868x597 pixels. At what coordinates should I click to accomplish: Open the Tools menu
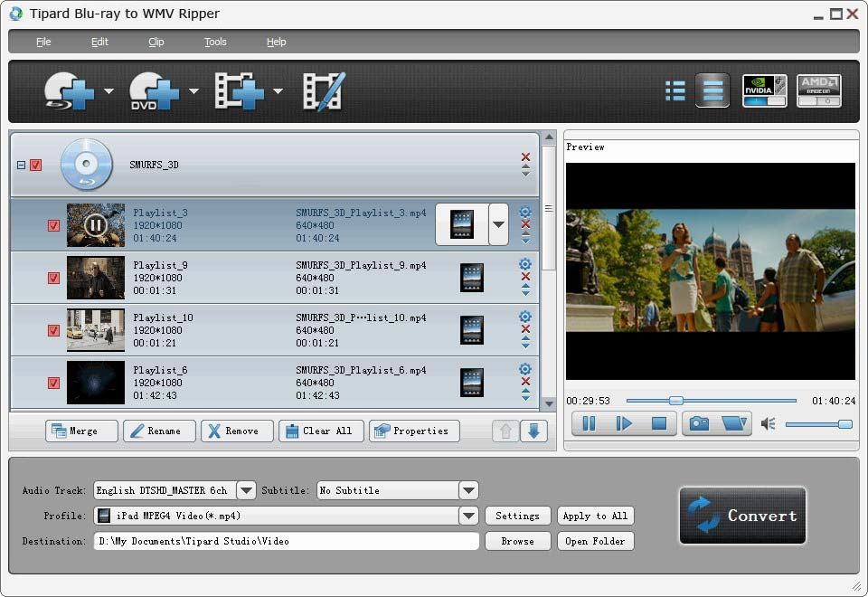215,42
